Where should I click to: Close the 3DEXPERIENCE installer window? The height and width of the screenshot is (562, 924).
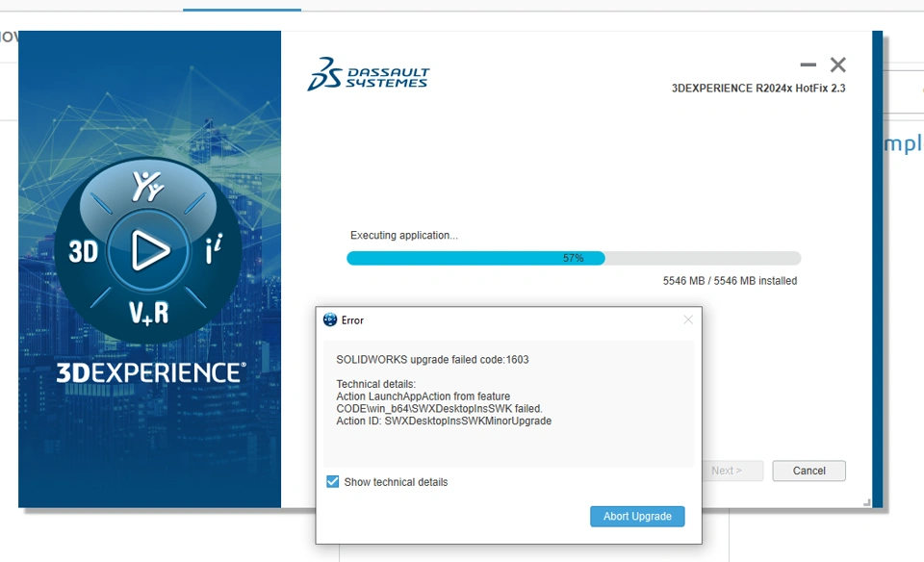point(838,64)
